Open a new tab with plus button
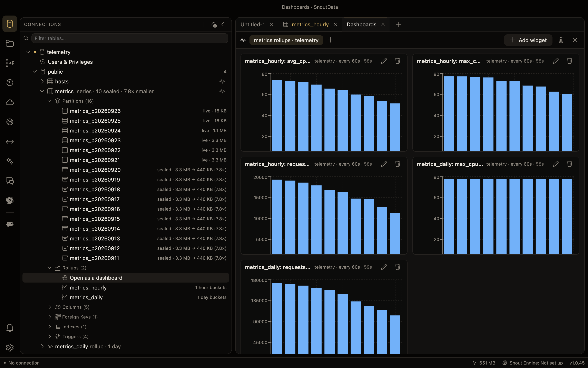This screenshot has height=368, width=588. tap(398, 25)
